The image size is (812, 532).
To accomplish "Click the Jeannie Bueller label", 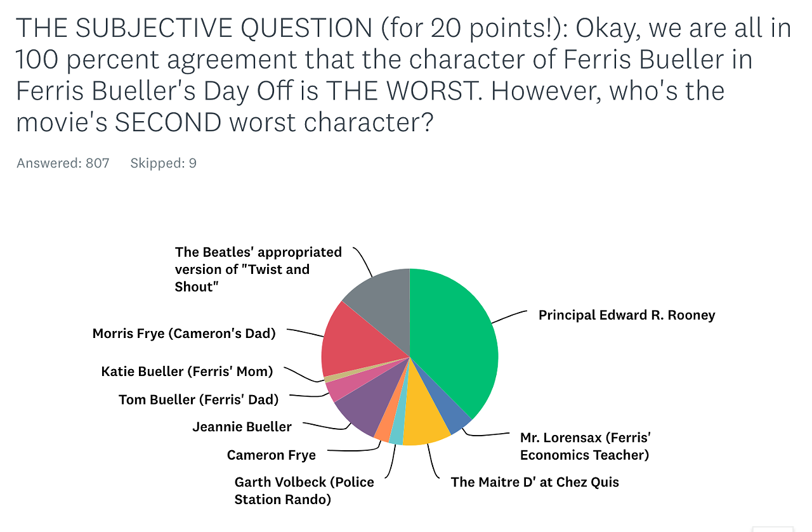I will [242, 427].
